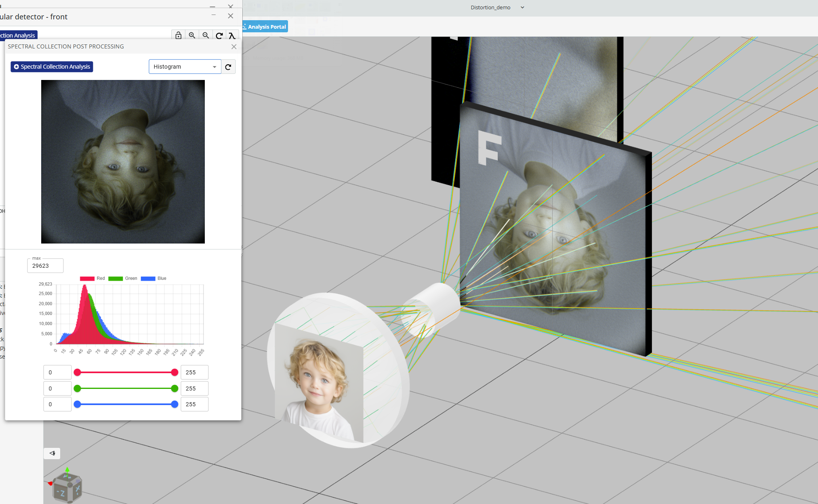Click the Analysis Portal tab
Viewport: 818px width, 504px height.
tap(265, 27)
